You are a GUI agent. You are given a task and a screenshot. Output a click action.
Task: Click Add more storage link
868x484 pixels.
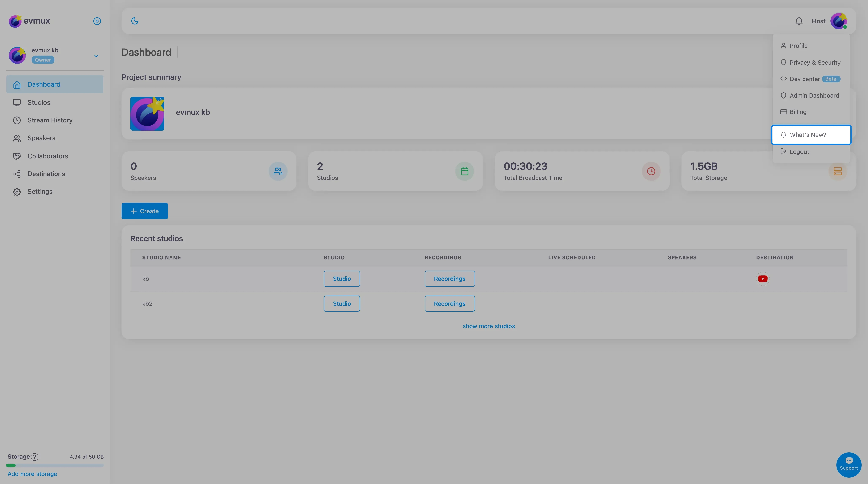tap(32, 474)
